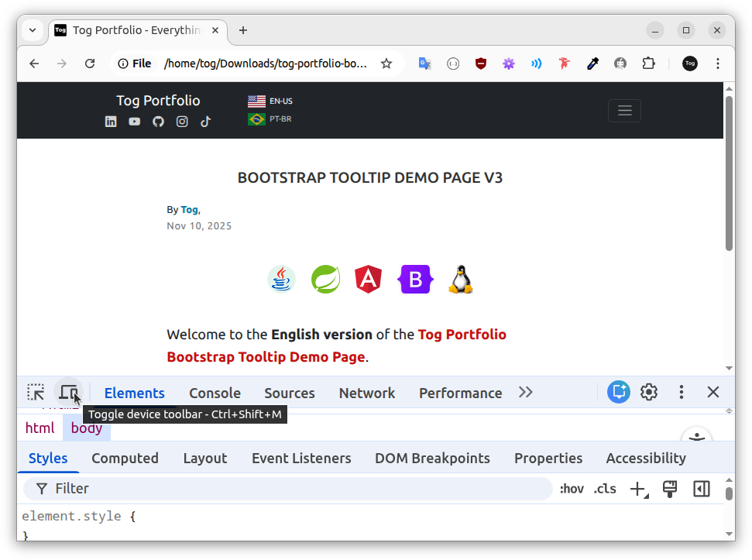Click the Instagram icon in the header
This screenshot has width=752, height=560.
coord(182,122)
